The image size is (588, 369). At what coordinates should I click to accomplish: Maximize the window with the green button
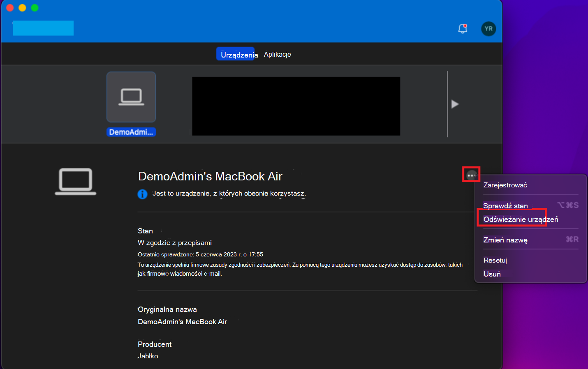point(35,8)
